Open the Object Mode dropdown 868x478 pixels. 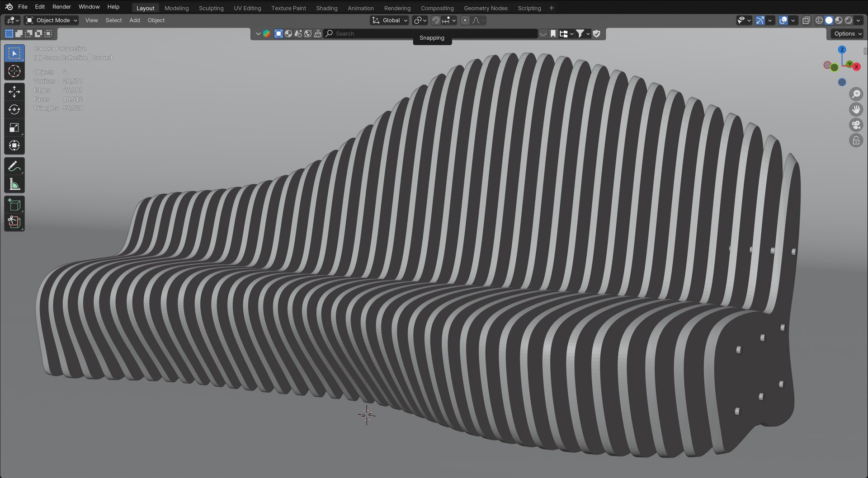(51, 20)
